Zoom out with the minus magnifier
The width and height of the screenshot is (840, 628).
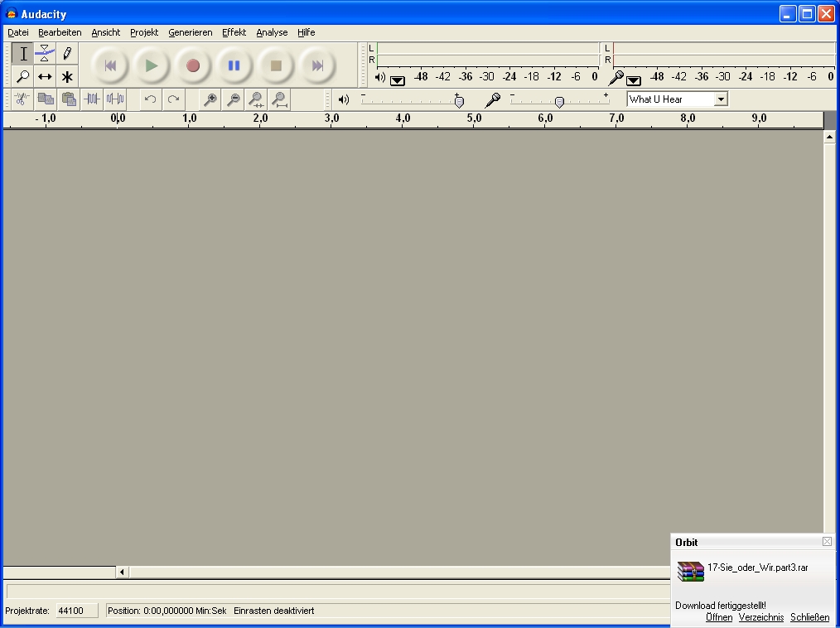(x=233, y=99)
